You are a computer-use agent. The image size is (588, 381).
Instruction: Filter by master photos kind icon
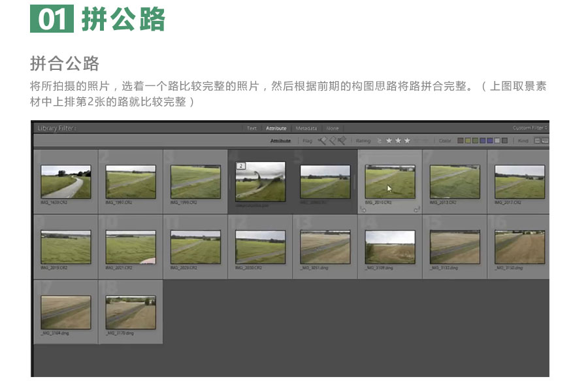[538, 141]
